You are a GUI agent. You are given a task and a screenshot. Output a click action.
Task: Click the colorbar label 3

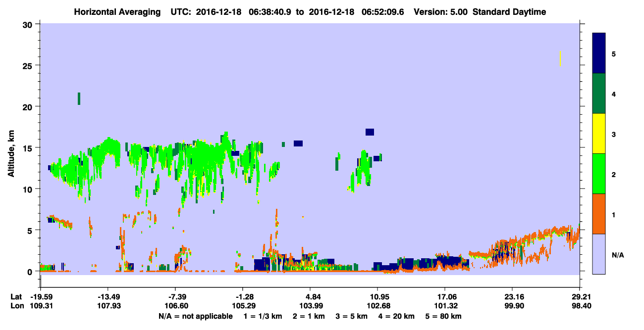click(x=614, y=134)
